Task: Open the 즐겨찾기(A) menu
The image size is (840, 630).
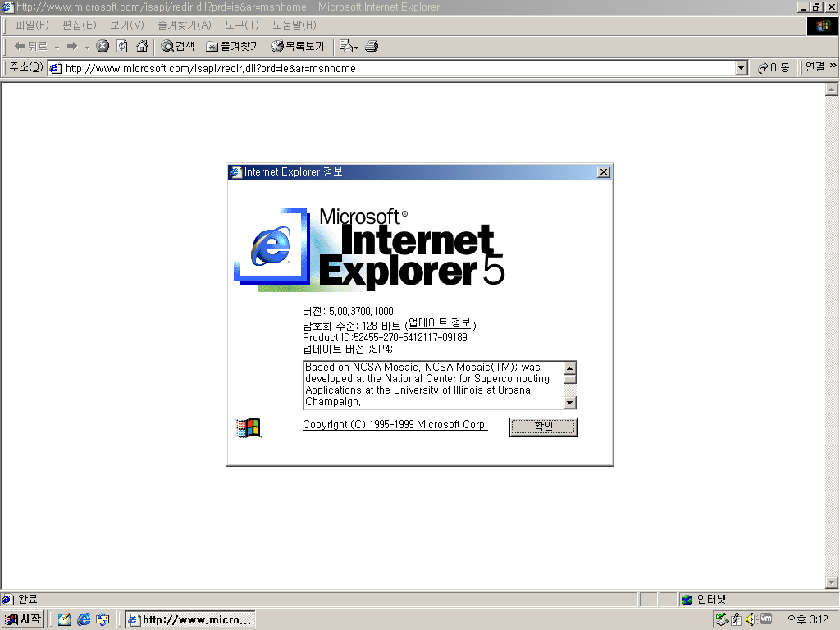Action: click(x=185, y=25)
